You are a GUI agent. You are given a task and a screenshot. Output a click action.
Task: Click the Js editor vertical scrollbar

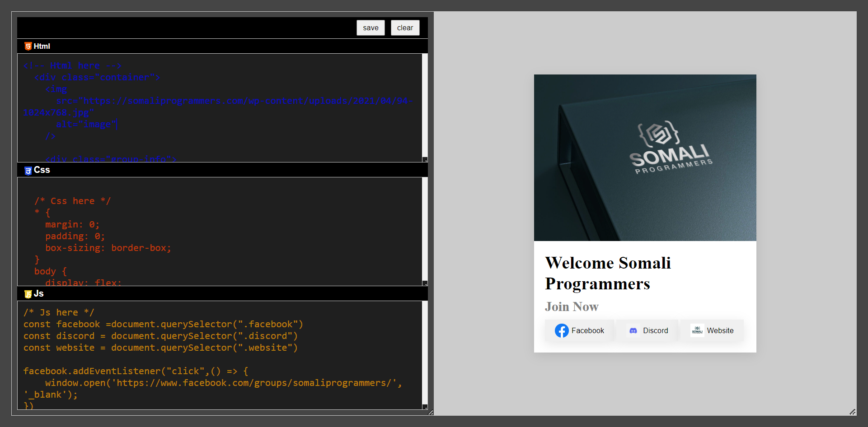[425, 353]
